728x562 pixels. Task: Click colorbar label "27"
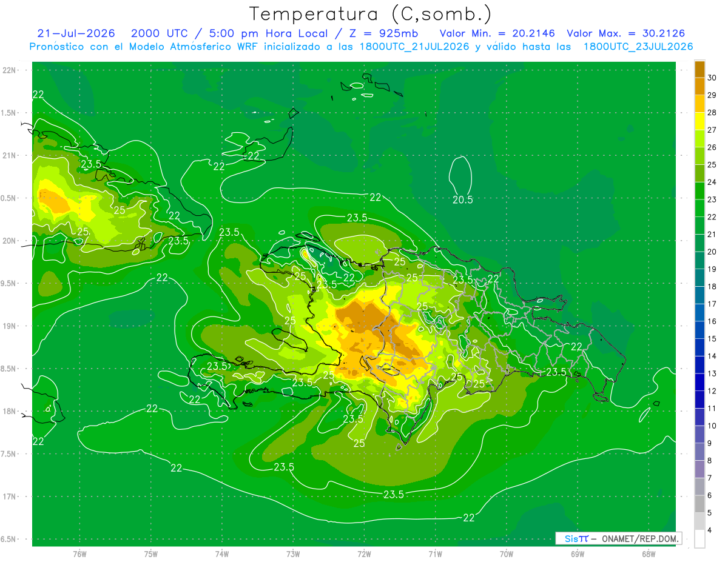click(712, 130)
